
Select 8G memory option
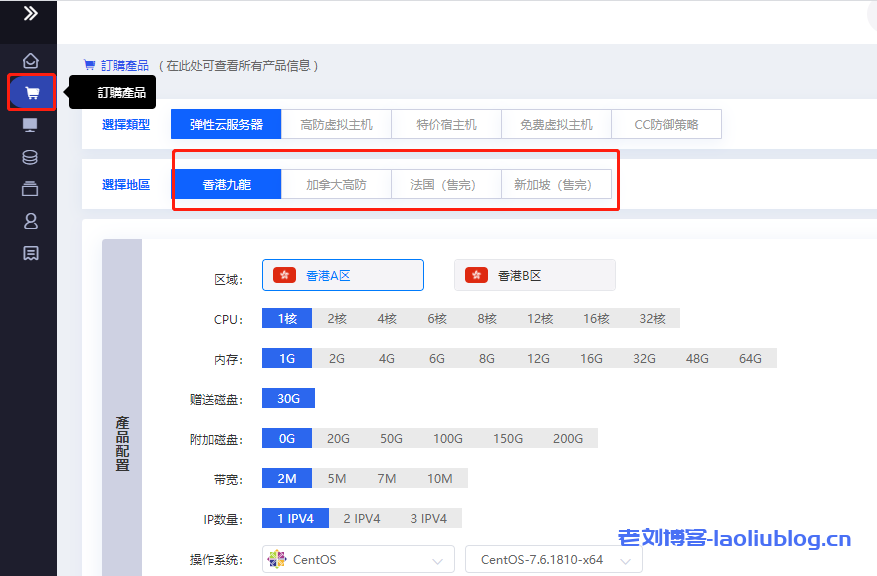coord(487,358)
